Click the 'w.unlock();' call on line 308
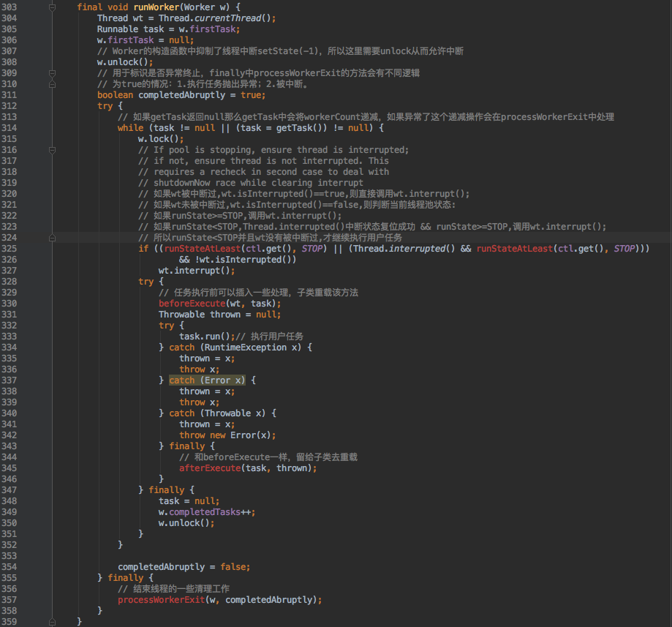 pyautogui.click(x=125, y=62)
